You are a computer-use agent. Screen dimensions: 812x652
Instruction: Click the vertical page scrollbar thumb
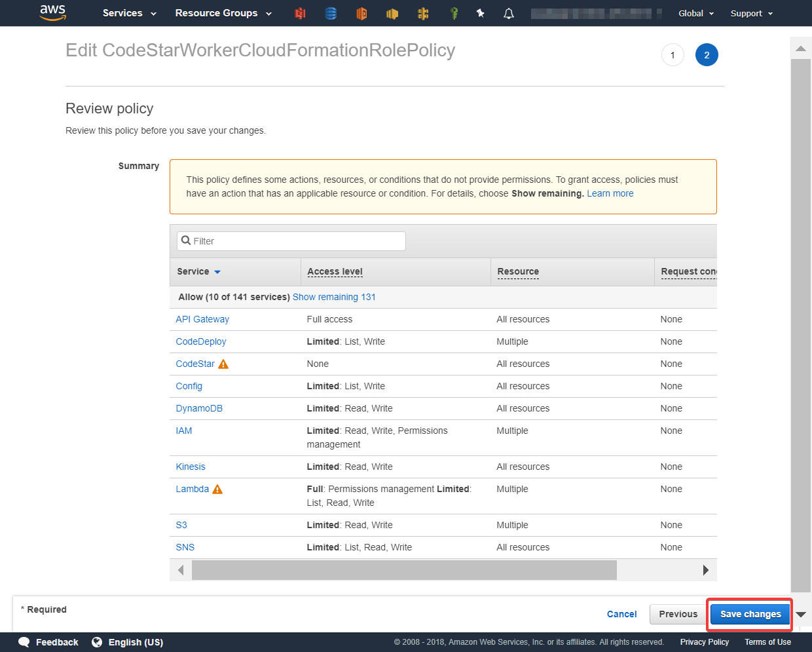point(801,326)
